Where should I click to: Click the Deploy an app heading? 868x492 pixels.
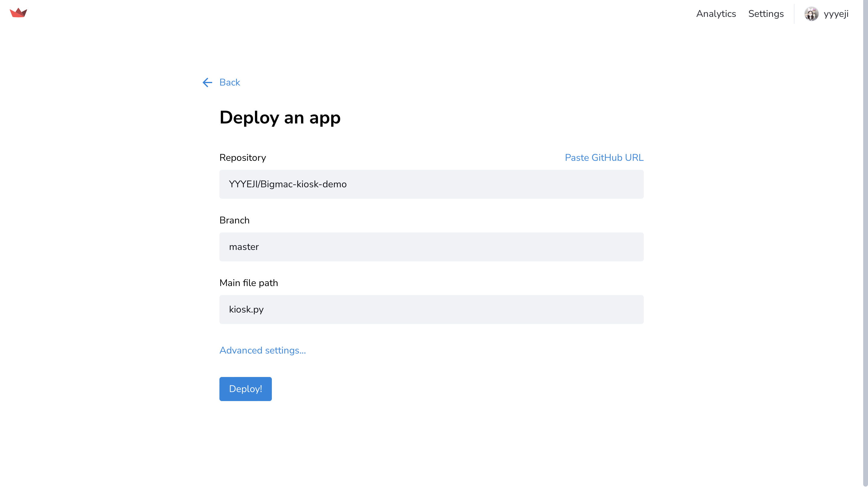(280, 118)
